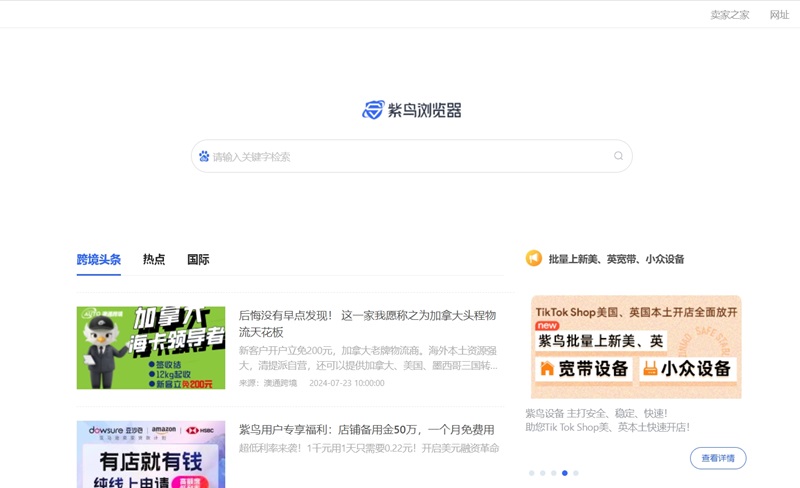Click the 查看详情 button
This screenshot has height=488, width=800.
point(718,458)
